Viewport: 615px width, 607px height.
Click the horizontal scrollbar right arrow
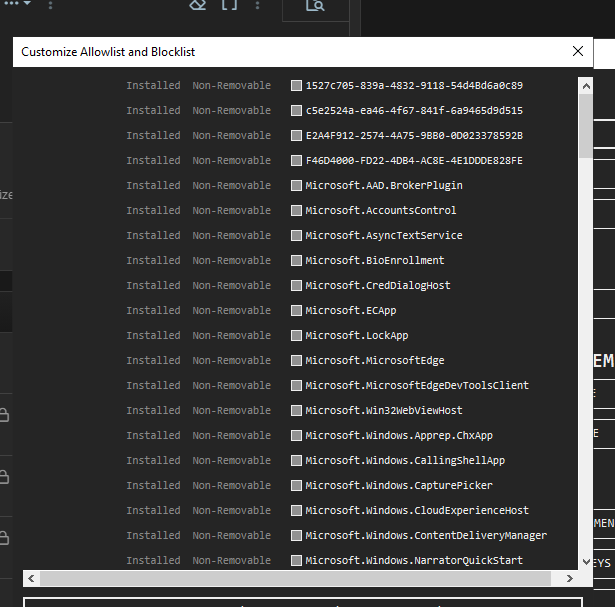[x=570, y=578]
